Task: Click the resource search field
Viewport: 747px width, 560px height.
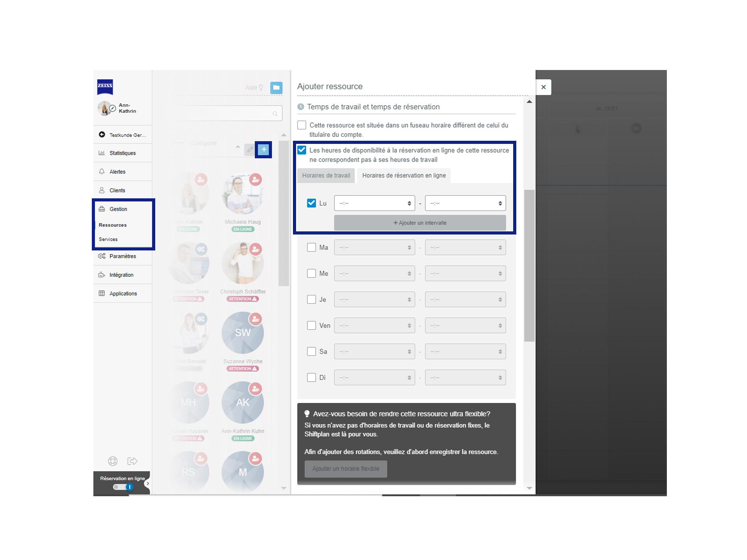Action: tap(226, 113)
